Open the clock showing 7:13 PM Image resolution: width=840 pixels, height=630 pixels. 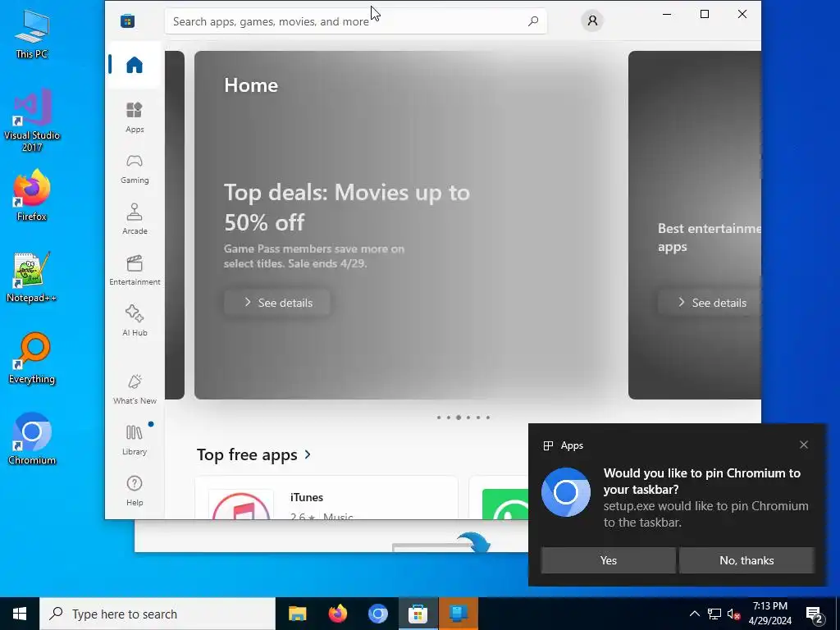pyautogui.click(x=769, y=614)
